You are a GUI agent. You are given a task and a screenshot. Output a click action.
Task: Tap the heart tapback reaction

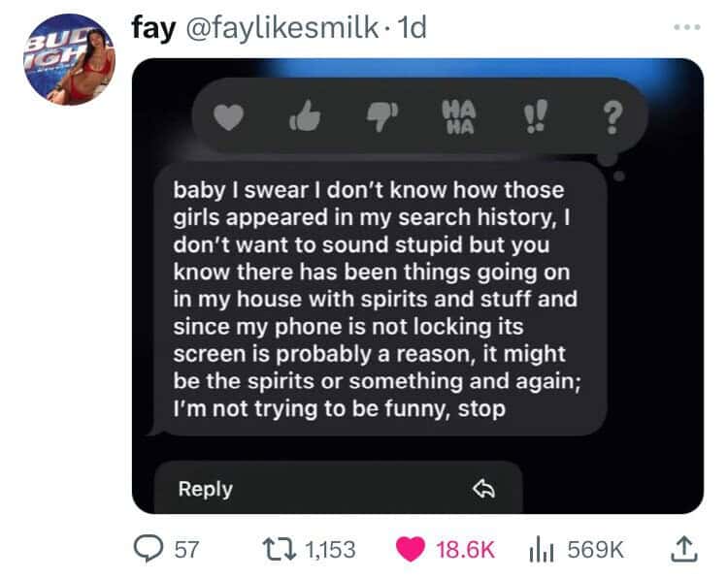(228, 116)
